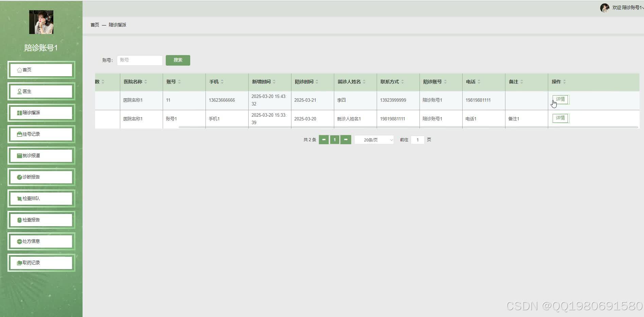Click the crop icon beside 检查排队

[19, 199]
